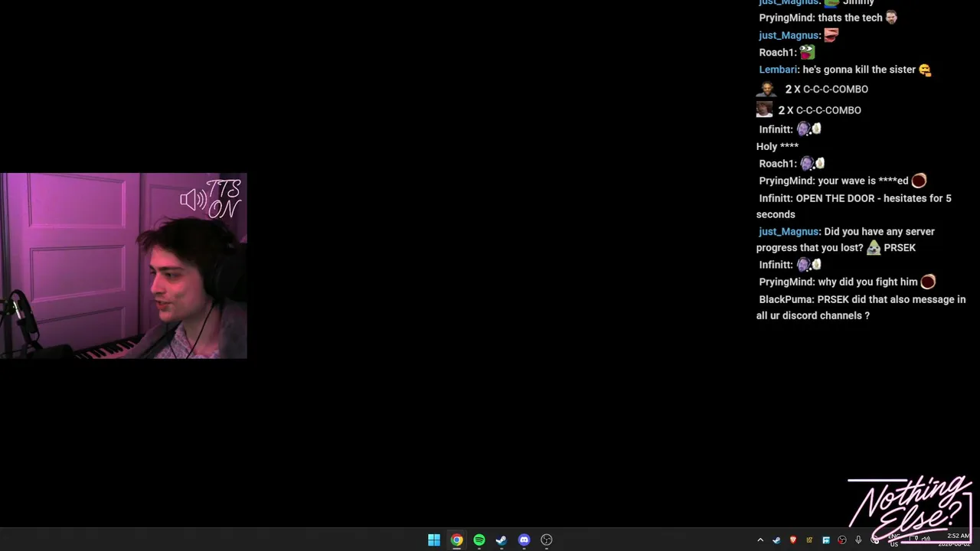This screenshot has width=980, height=551.
Task: Click the lips emote in just_Magnus's message
Action: (831, 35)
